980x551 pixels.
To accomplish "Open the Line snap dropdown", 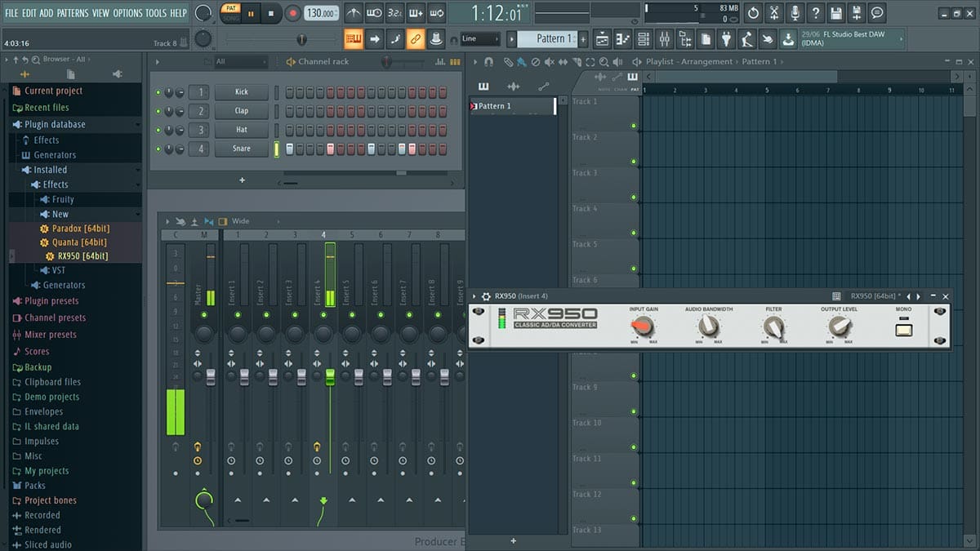I will 479,38.
